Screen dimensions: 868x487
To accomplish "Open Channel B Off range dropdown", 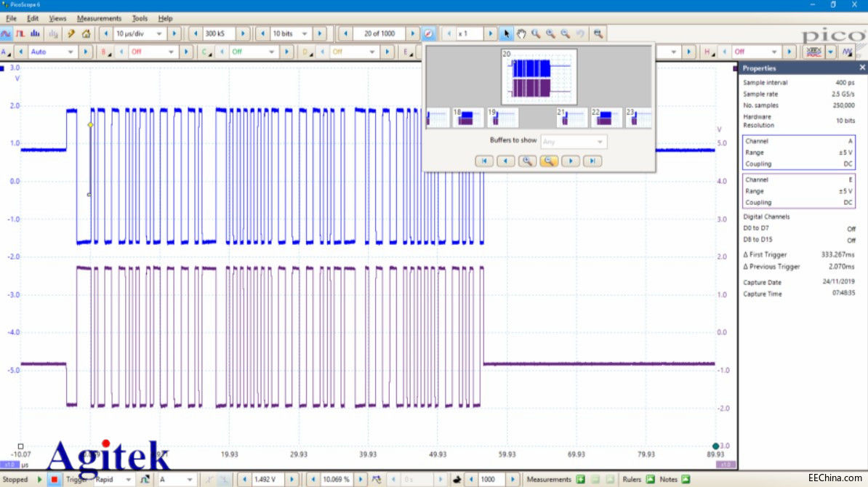I will [171, 52].
